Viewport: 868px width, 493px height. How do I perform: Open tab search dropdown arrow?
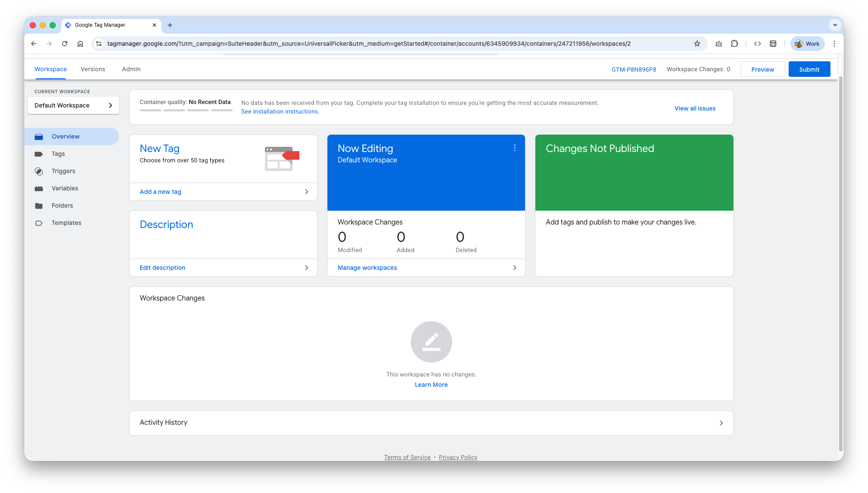click(835, 25)
